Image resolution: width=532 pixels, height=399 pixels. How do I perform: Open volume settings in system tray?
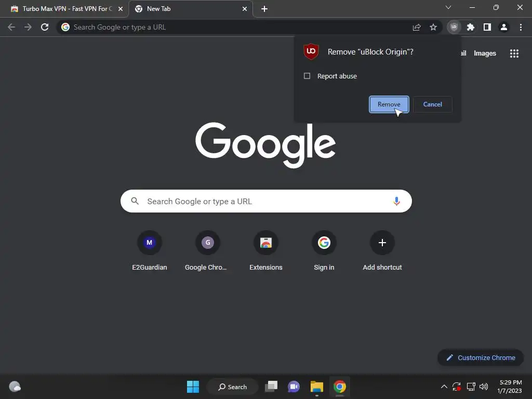484,387
